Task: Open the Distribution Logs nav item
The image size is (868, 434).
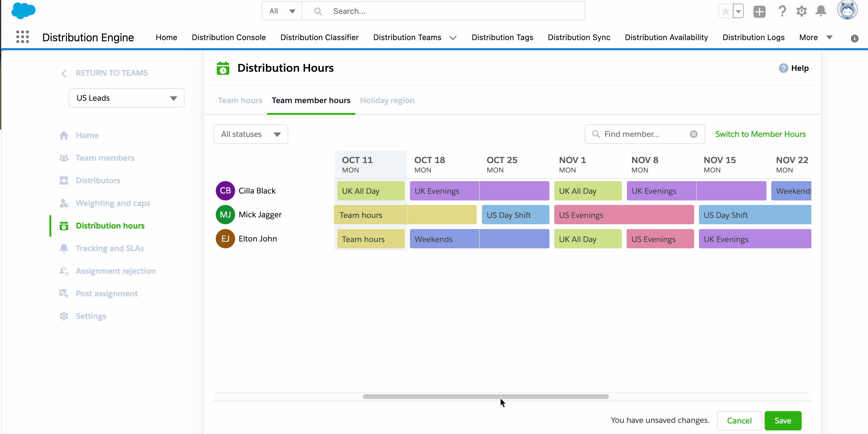Action: click(753, 37)
